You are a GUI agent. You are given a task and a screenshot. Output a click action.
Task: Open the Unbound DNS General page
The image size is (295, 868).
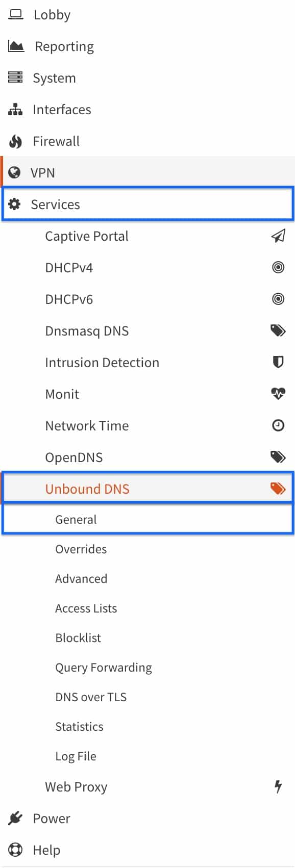click(76, 519)
